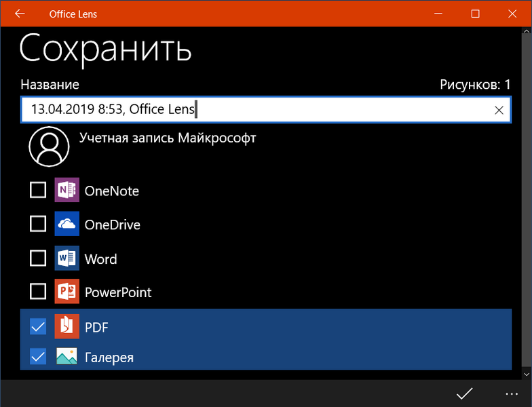Minimize the Office Lens window
Screen dimensions: 532x407
[x=438, y=14]
